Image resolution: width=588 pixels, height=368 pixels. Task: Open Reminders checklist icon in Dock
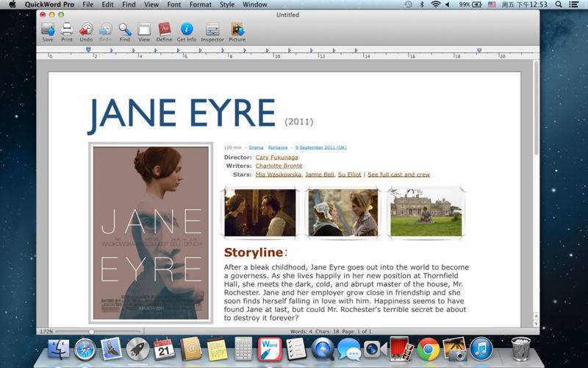tap(296, 349)
